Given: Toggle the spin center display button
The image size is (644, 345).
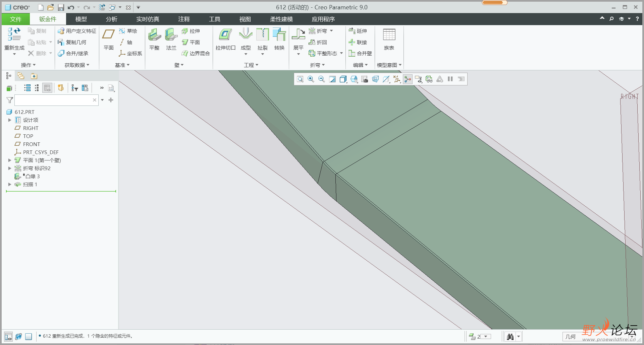Looking at the screenshot, I should tap(408, 79).
